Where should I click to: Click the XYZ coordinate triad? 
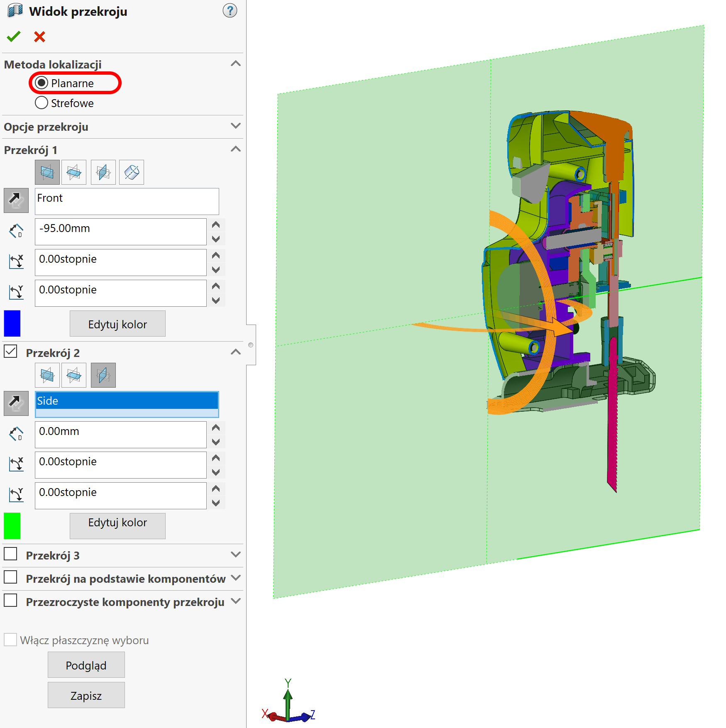[288, 701]
